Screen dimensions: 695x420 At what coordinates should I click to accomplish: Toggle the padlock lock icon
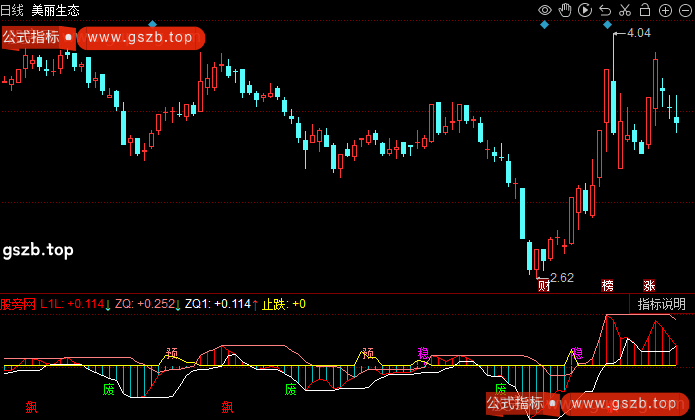click(643, 10)
